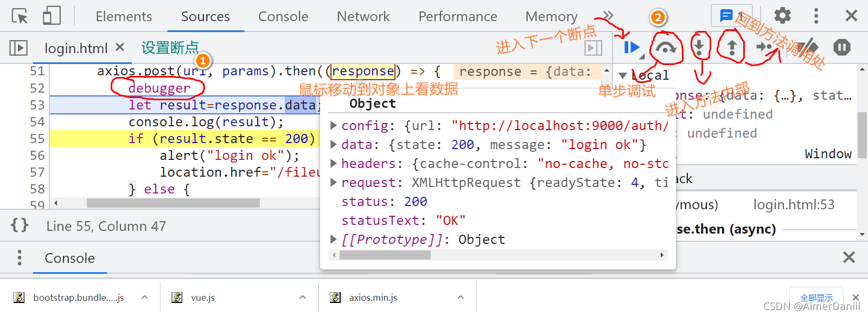The height and width of the screenshot is (316, 868).
Task: Open the axios.min.js download item
Action: [364, 298]
